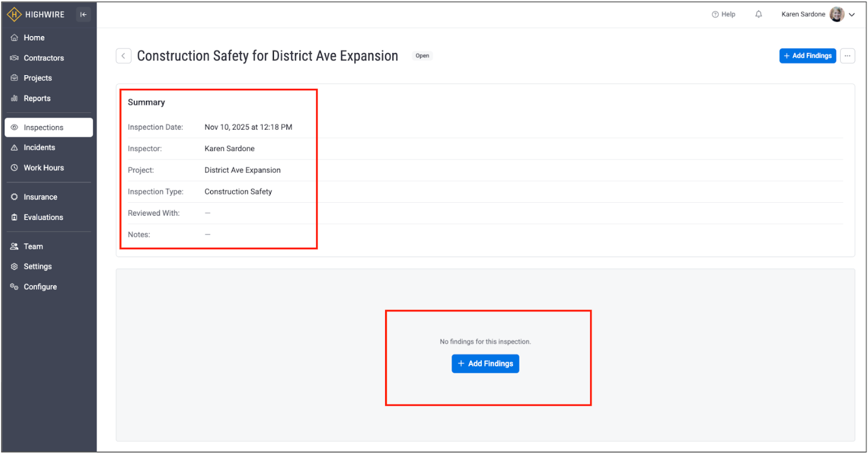Click the Reports bar chart icon
Image resolution: width=868 pixels, height=454 pixels.
click(x=15, y=98)
